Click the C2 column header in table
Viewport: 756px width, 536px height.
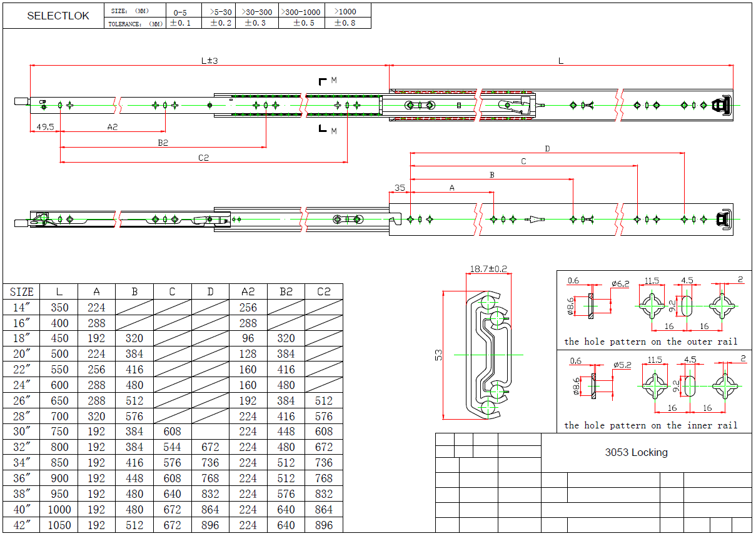(323, 291)
